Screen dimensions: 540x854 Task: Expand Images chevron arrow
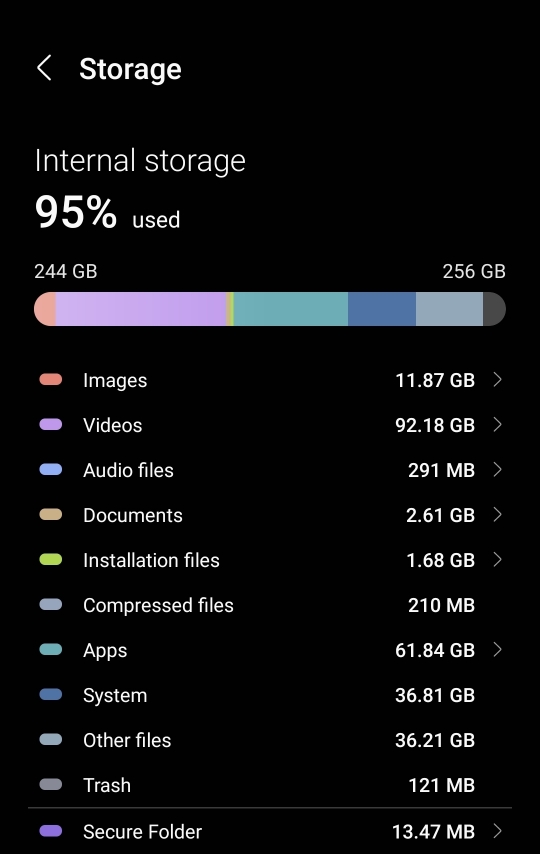[497, 379]
